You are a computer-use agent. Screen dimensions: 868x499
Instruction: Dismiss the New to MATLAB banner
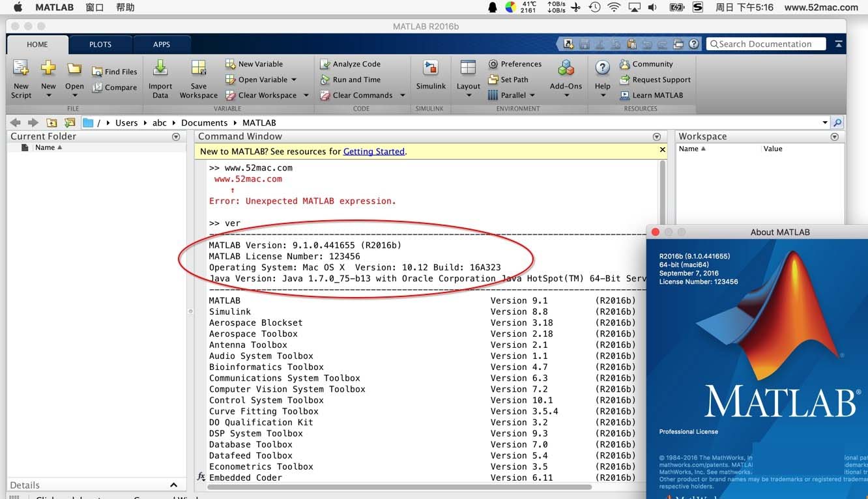click(x=663, y=150)
